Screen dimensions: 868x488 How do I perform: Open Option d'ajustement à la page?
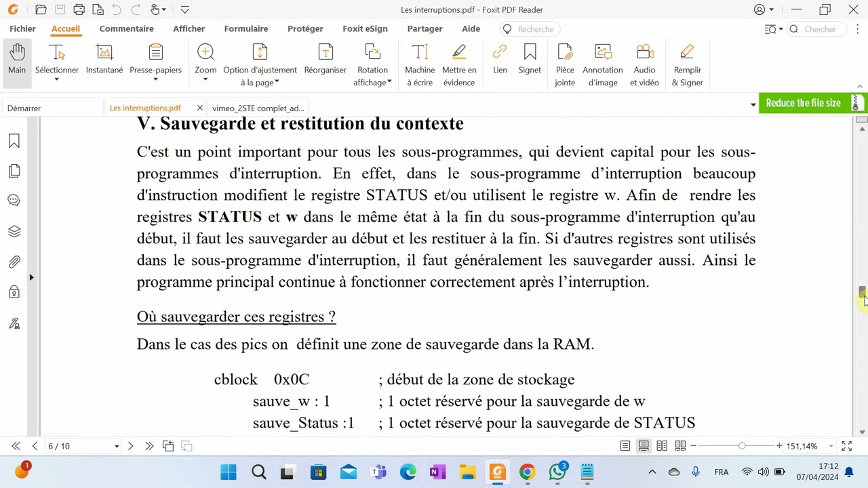260,64
